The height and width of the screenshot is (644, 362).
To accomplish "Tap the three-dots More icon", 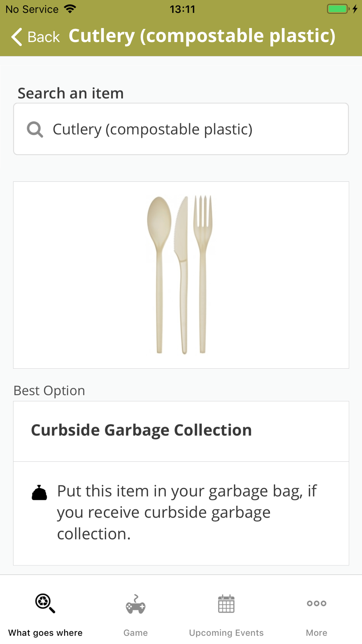I will click(316, 603).
